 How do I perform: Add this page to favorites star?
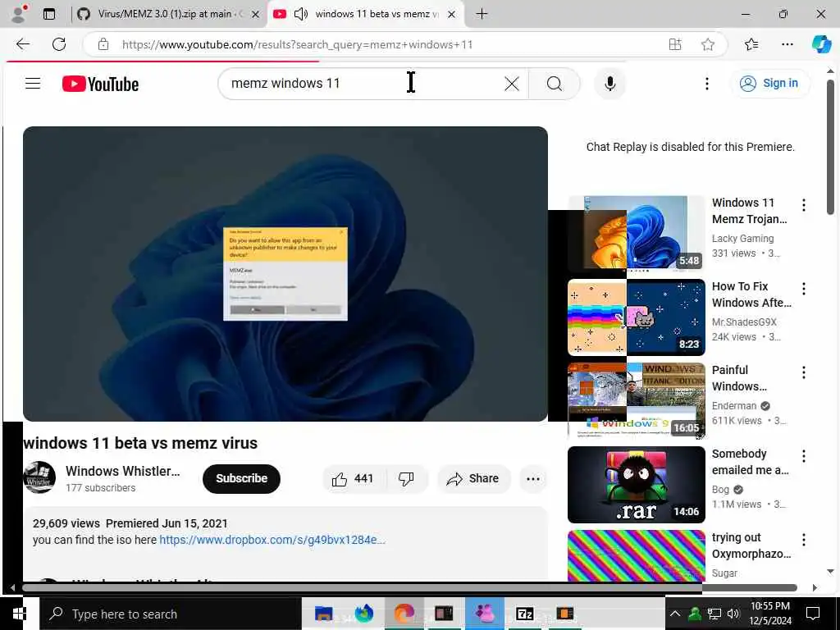[708, 44]
